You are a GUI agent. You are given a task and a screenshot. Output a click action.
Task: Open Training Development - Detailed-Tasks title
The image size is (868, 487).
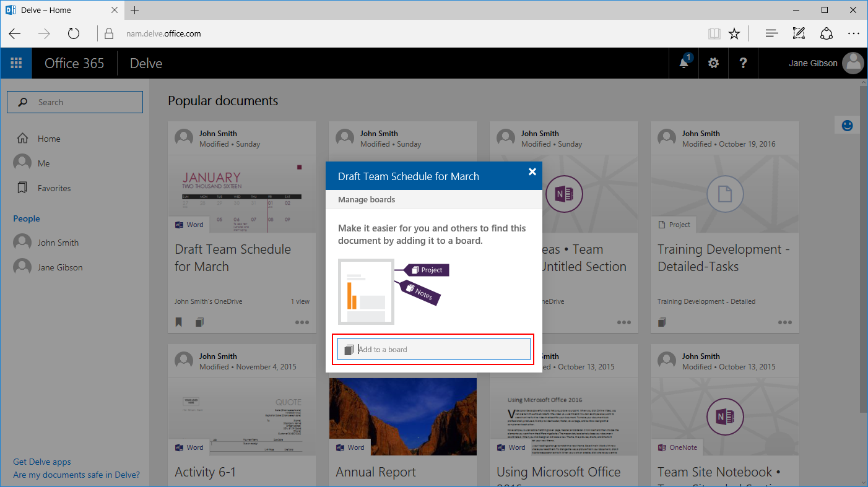point(723,258)
